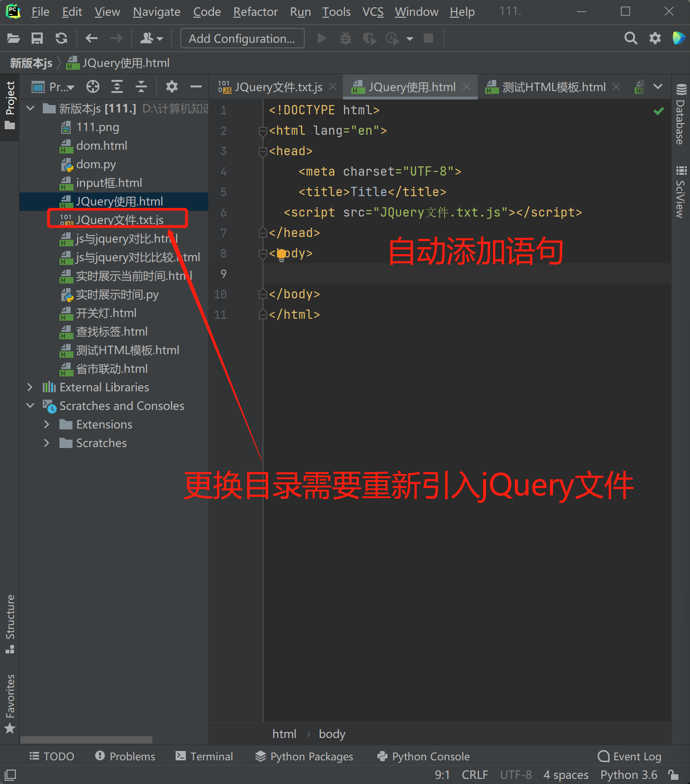
Task: Open the Terminal tool window
Action: pyautogui.click(x=204, y=756)
